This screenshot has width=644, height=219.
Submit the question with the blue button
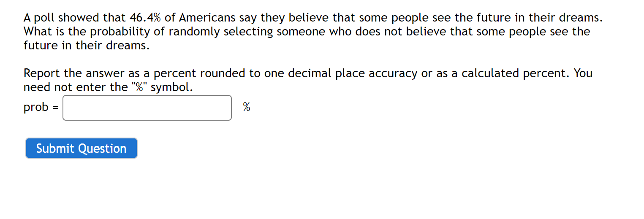(82, 148)
